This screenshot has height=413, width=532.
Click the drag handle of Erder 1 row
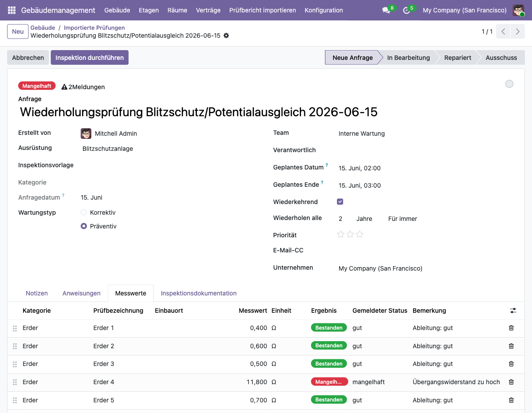15,328
